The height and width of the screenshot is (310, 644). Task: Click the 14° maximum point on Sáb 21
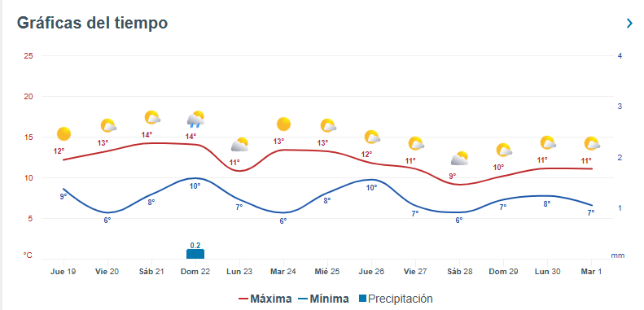(151, 143)
